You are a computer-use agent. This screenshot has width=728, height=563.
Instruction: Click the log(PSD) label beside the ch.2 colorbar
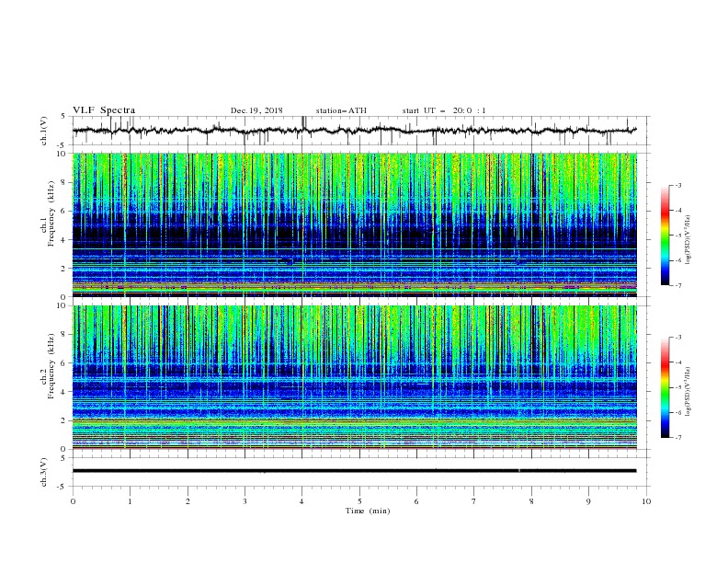(688, 391)
